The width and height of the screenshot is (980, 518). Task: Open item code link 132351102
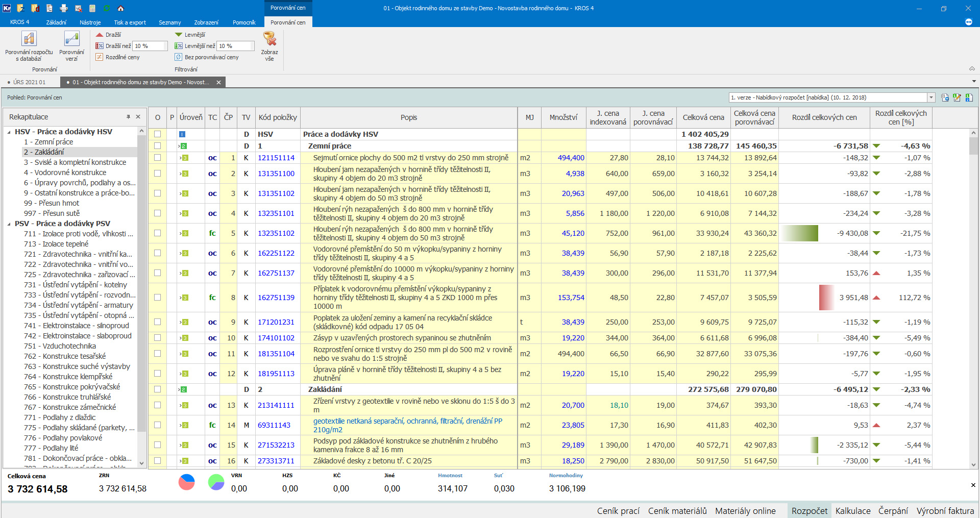[276, 233]
